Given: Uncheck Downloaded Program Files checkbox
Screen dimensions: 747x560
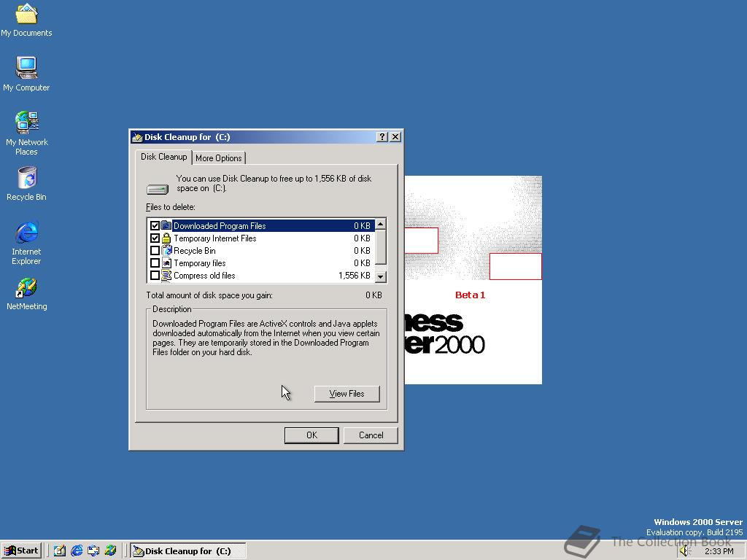Looking at the screenshot, I should pos(155,225).
